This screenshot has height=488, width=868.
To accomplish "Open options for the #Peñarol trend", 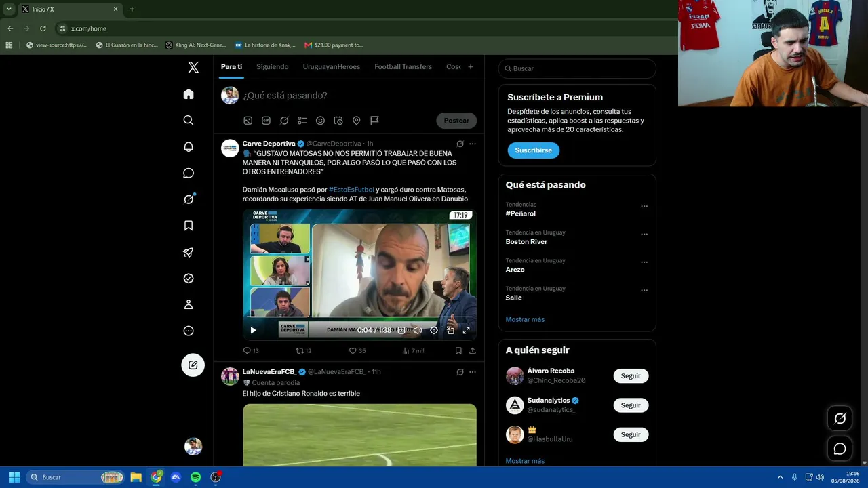I will (644, 207).
